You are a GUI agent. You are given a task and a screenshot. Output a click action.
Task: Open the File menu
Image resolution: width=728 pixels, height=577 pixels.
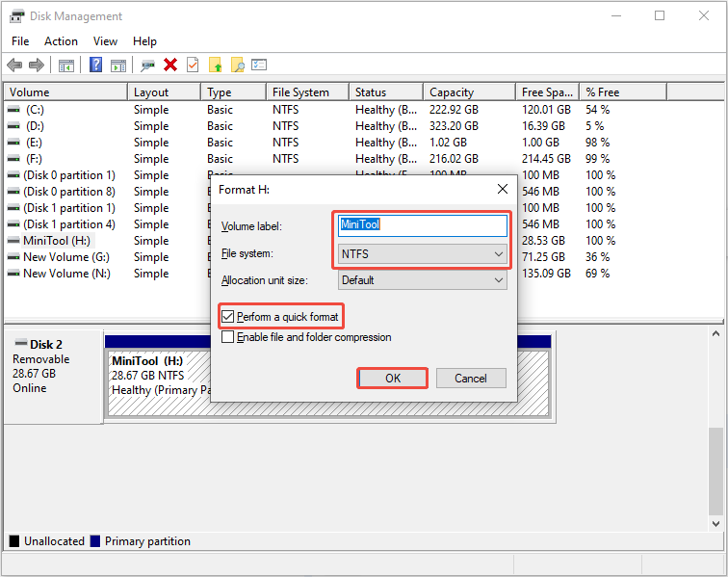point(20,41)
